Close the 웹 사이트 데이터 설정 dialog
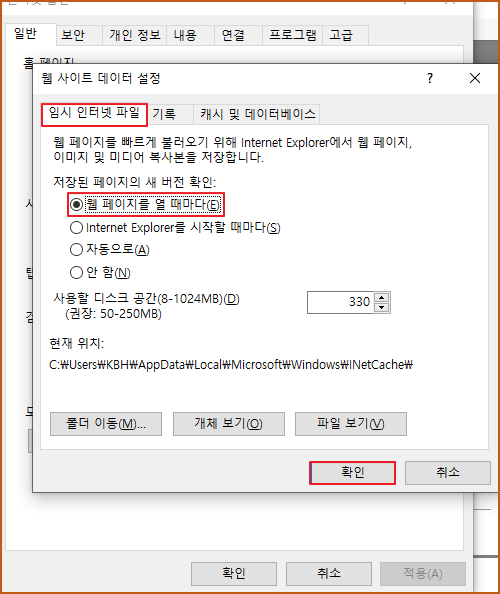 [x=475, y=78]
